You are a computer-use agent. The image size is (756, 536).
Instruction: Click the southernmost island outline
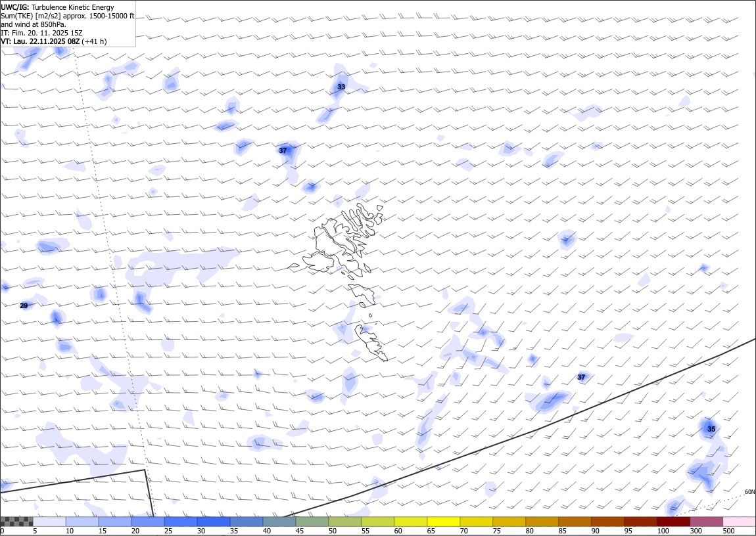coord(371,342)
